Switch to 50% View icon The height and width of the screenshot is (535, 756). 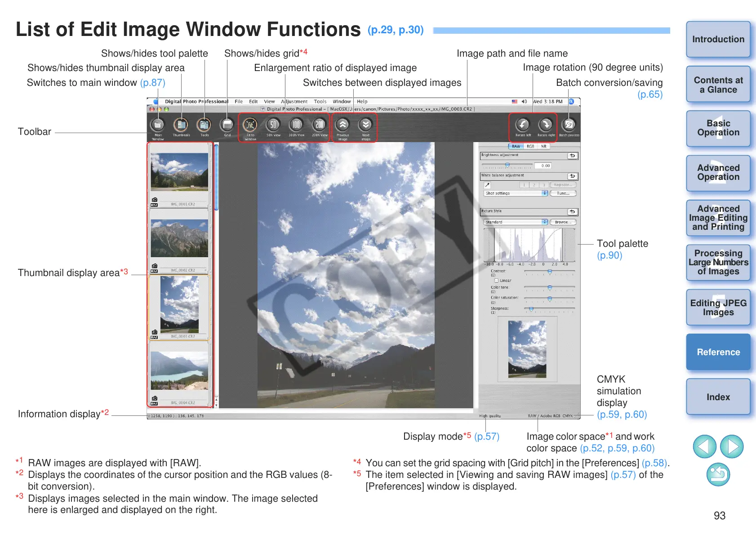tap(273, 125)
